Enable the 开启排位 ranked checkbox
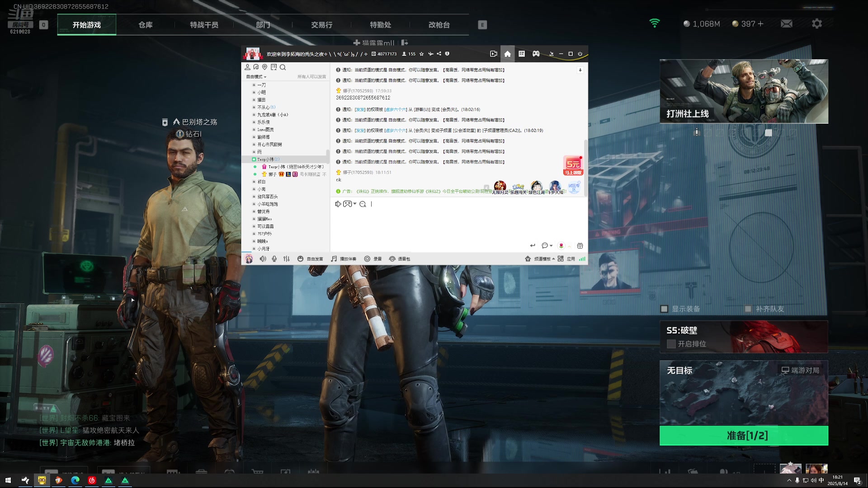Screen dimensions: 868x488 point(671,344)
